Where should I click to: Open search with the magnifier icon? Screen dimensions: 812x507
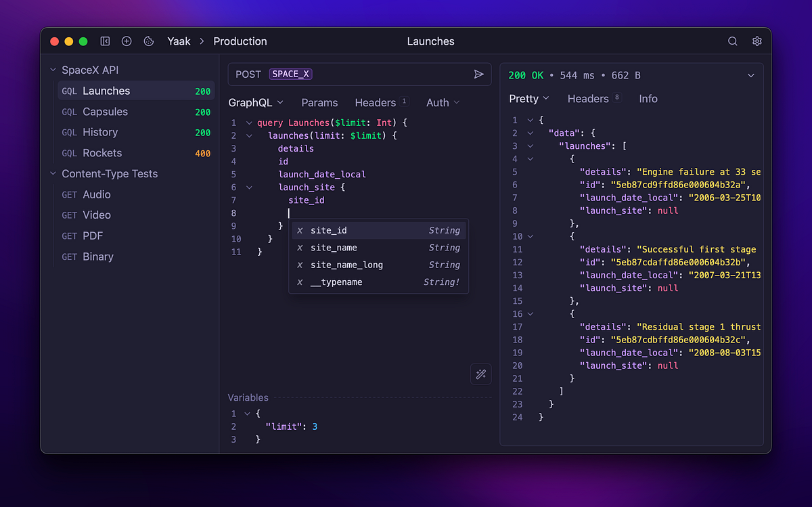coord(732,41)
